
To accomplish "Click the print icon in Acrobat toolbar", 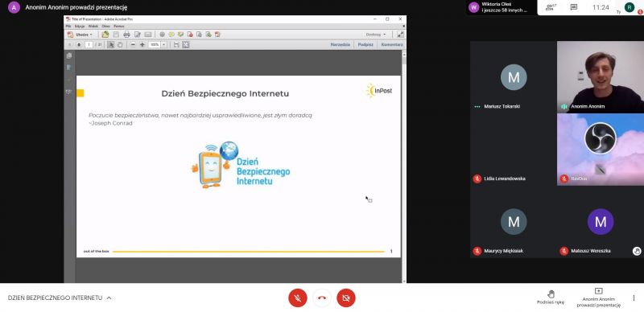I will click(126, 35).
